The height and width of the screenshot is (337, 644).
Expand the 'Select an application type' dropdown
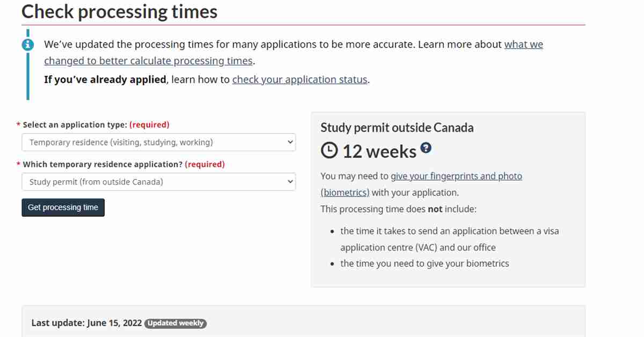tap(159, 142)
